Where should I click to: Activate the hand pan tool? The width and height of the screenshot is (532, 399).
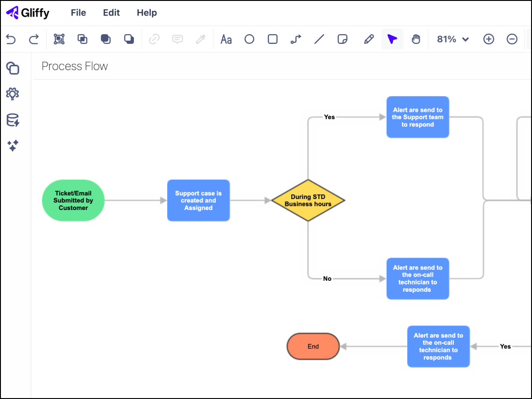(416, 39)
